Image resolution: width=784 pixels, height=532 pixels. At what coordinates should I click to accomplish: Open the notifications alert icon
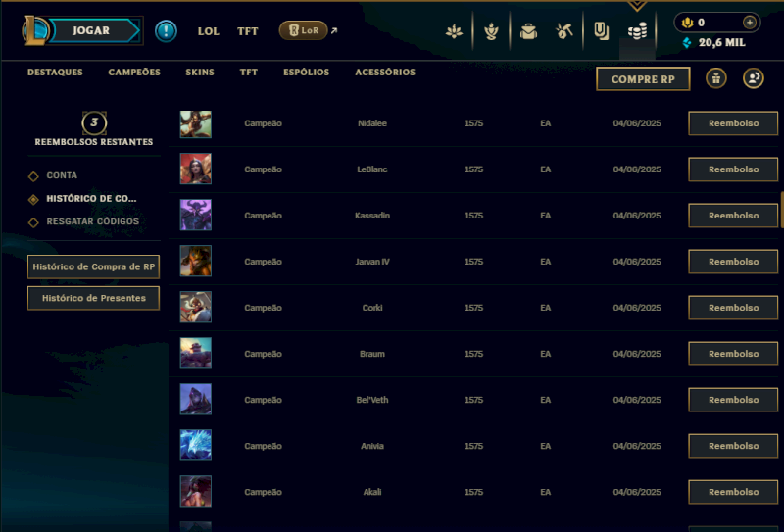point(166,31)
